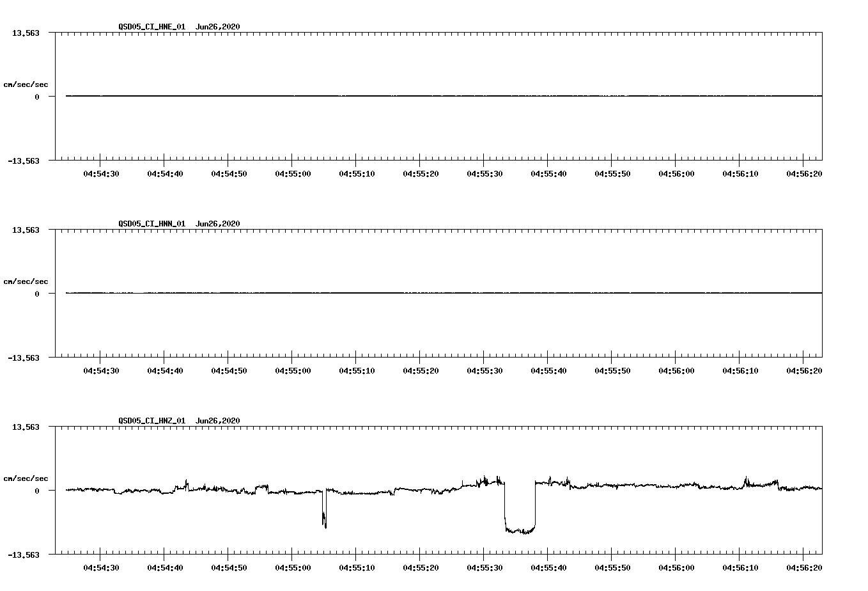Click the 13.563 upper limit on HNZ plot
This screenshot has width=868, height=591.
26,427
